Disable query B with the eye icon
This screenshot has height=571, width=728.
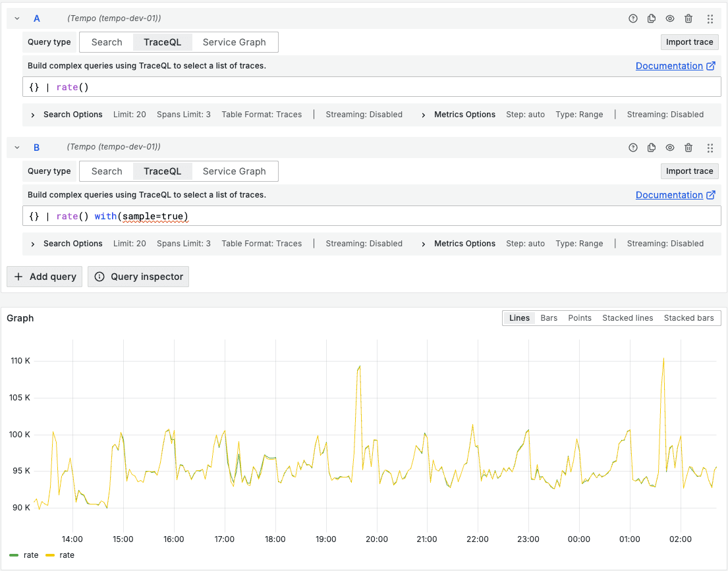pos(670,148)
